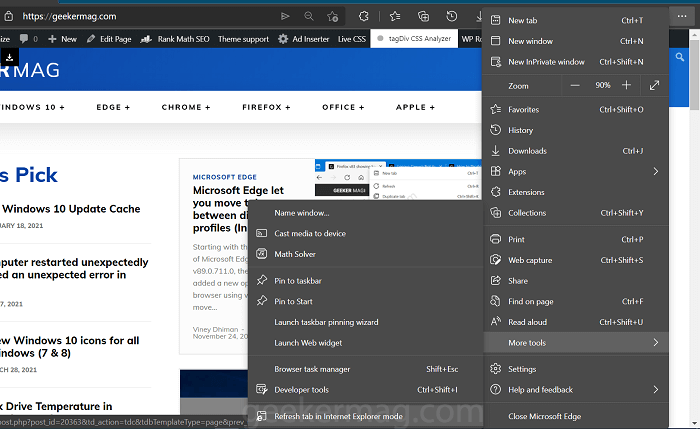Screen dimensions: 700x429
Task: Click the New tab icon in menu
Action: 496,20
